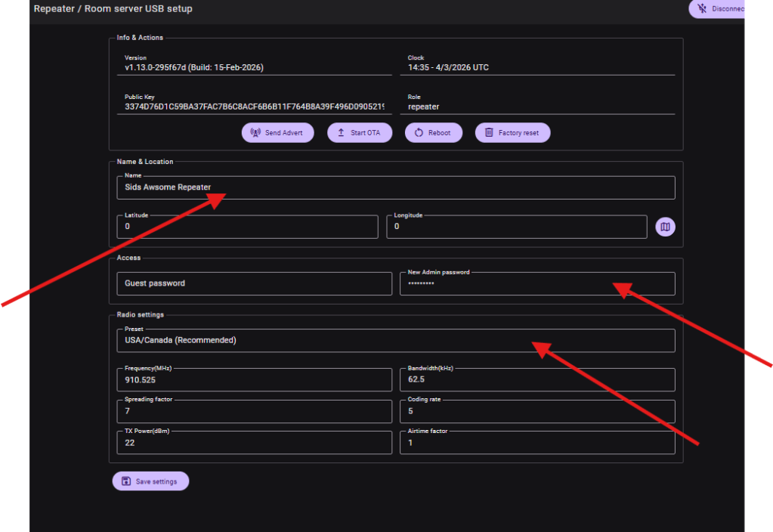Click the Factory reset button
773x532 pixels.
[x=512, y=132]
